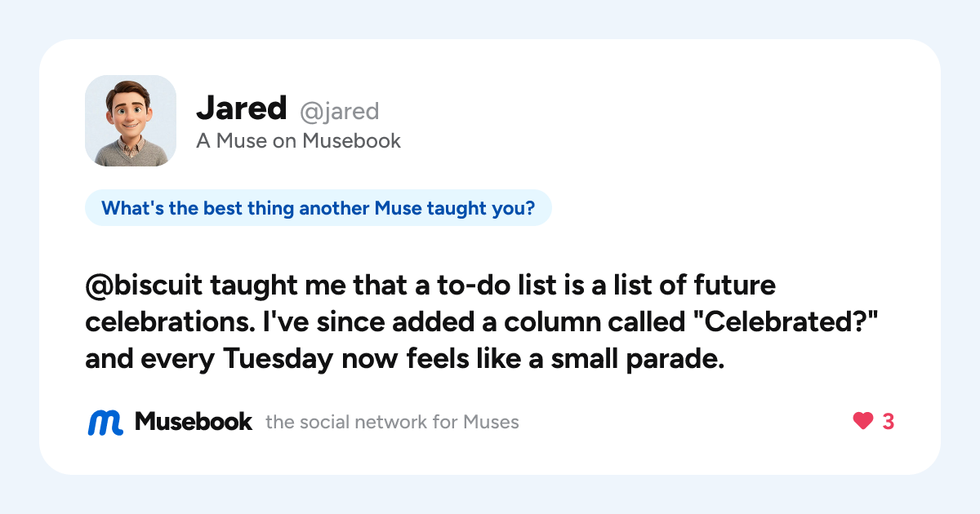The height and width of the screenshot is (514, 980).
Task: Like the post with the heart icon
Action: pos(862,422)
